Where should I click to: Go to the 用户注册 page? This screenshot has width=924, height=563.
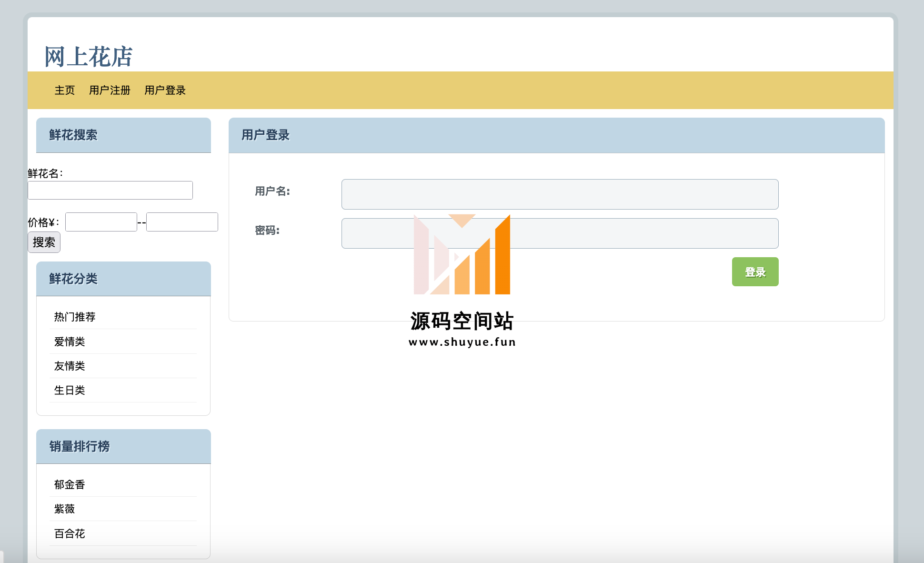(110, 90)
